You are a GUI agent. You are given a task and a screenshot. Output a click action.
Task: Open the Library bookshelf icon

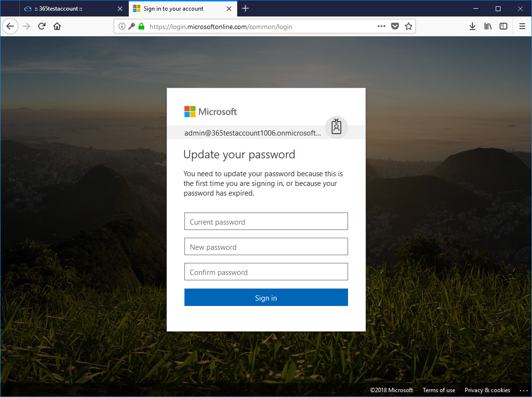coord(488,27)
